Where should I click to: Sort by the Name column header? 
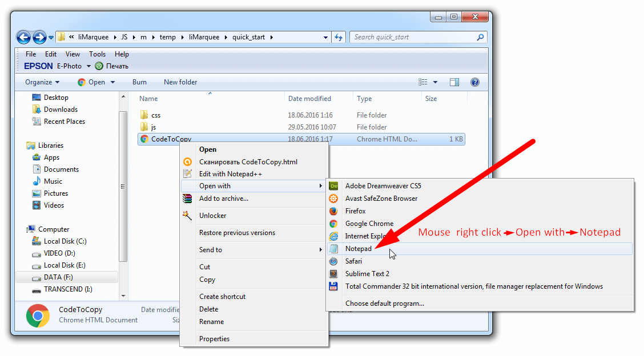[148, 99]
